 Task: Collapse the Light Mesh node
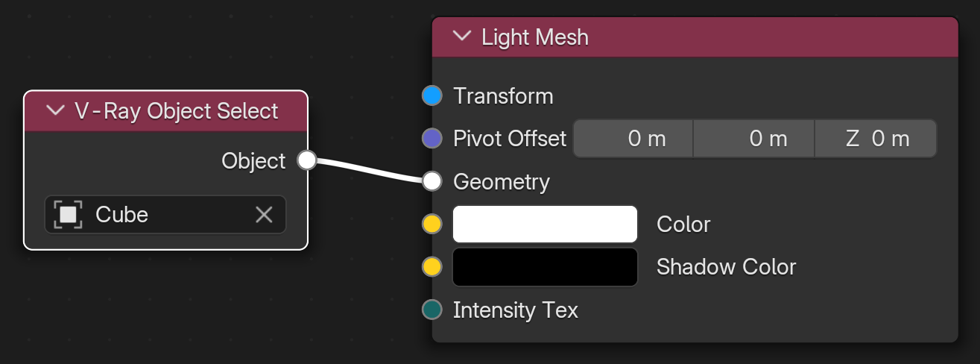pyautogui.click(x=463, y=37)
